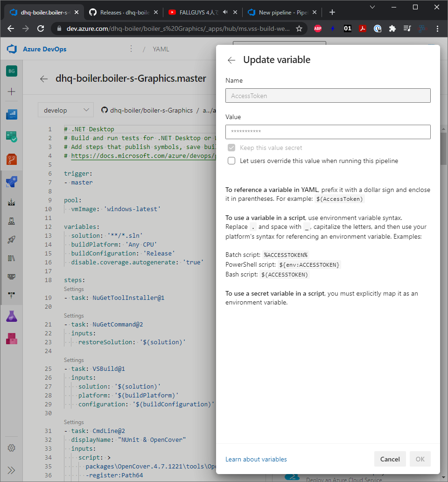Viewport: 448px width, 482px height.
Task: Go back from pipeline master page
Action: (44, 79)
